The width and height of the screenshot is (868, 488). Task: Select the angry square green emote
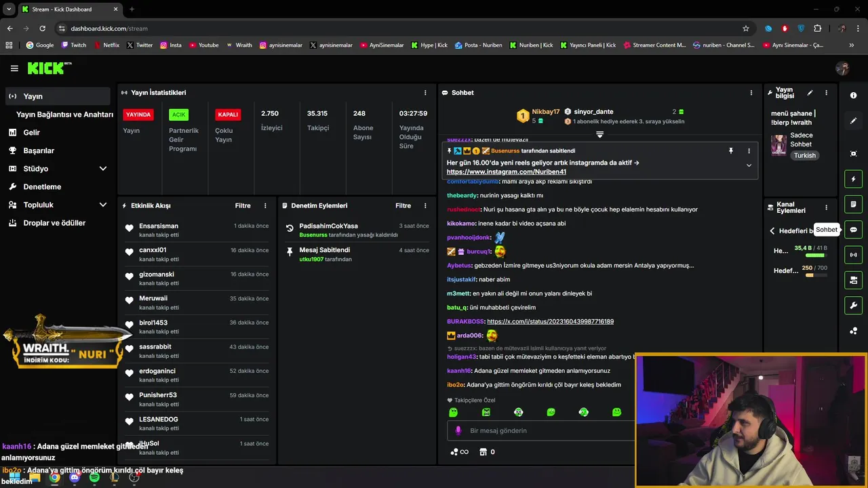486,412
